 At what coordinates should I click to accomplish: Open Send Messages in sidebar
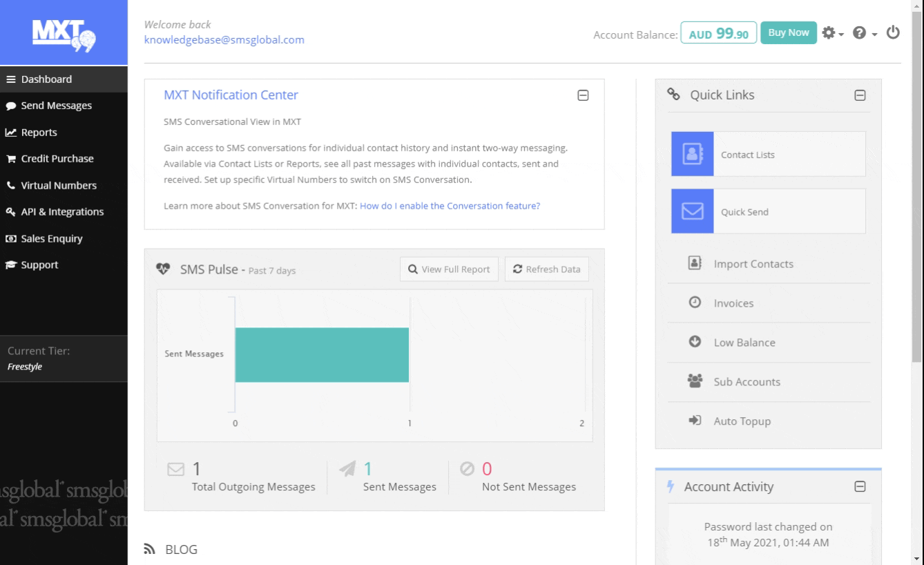[x=55, y=106]
